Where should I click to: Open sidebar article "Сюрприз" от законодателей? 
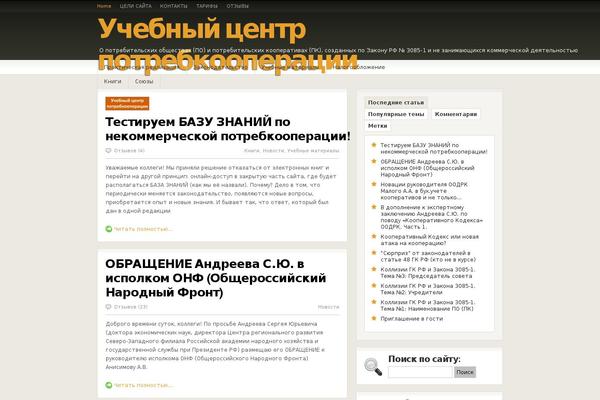click(x=428, y=256)
